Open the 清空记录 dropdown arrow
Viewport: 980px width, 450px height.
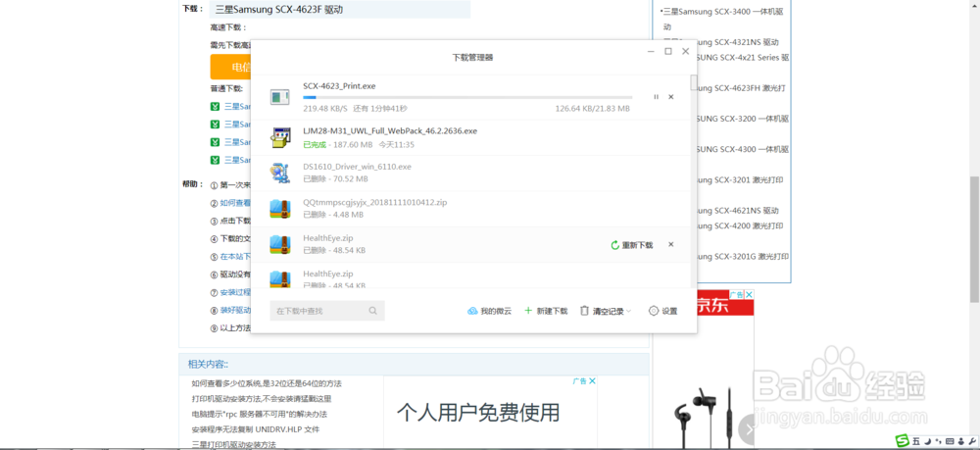pyautogui.click(x=629, y=311)
